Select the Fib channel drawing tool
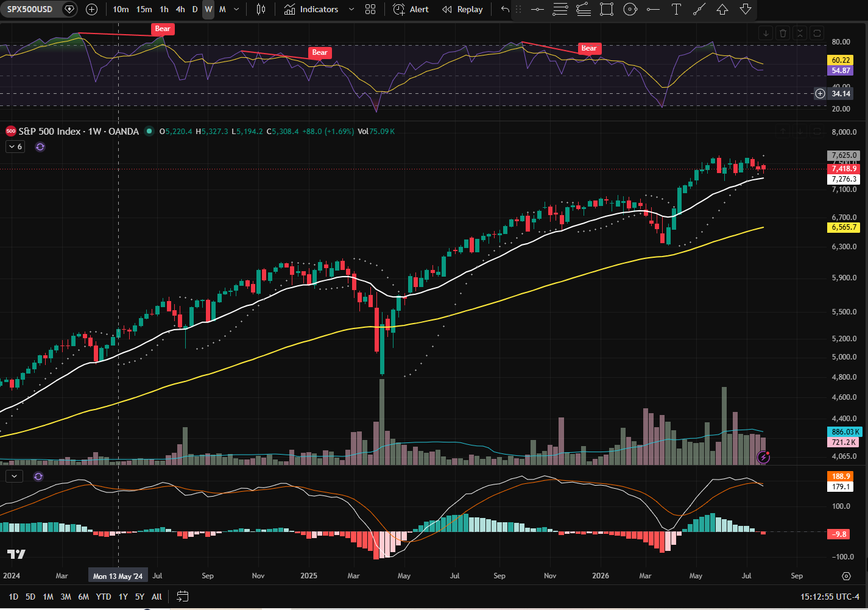Screen dimensions: 868x610 584,9
